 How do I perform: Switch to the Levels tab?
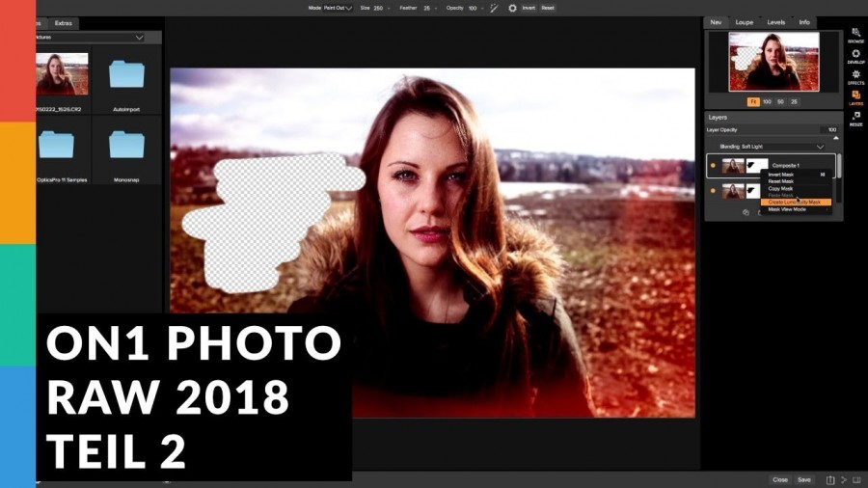775,22
